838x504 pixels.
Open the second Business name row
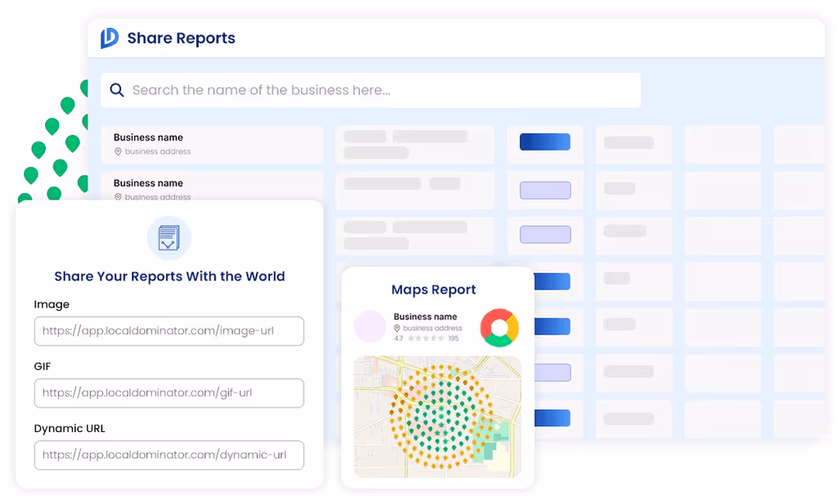point(212,187)
